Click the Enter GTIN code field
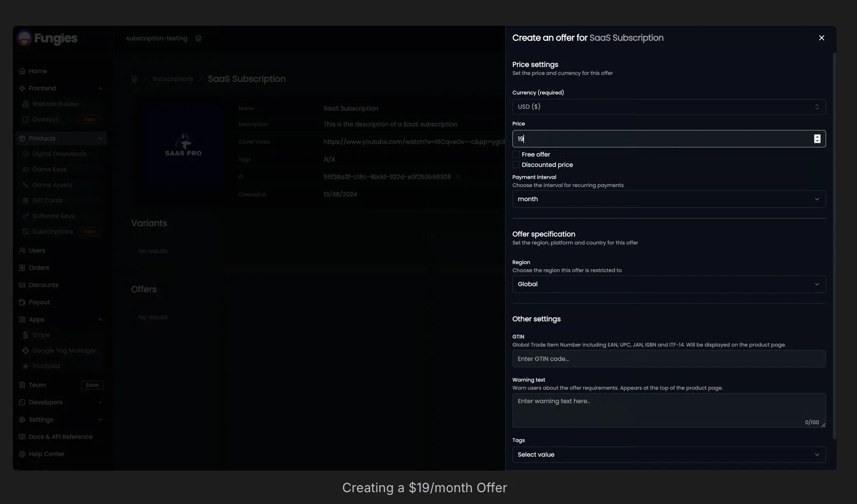 (669, 359)
